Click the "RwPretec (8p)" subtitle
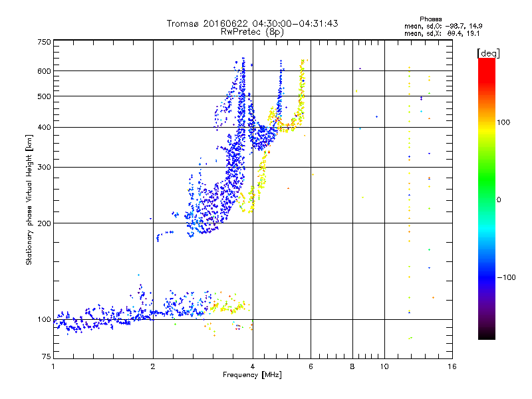This screenshot has height=399, width=532. click(x=252, y=32)
